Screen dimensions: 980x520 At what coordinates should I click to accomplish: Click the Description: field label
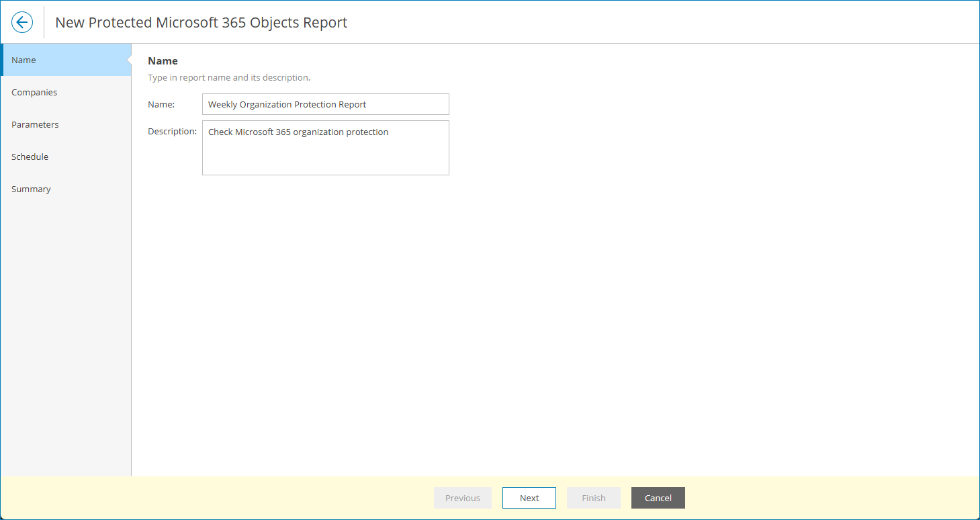tap(172, 131)
